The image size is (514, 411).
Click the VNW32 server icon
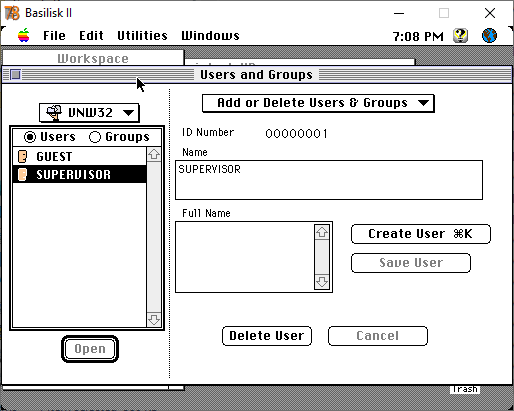[54, 113]
